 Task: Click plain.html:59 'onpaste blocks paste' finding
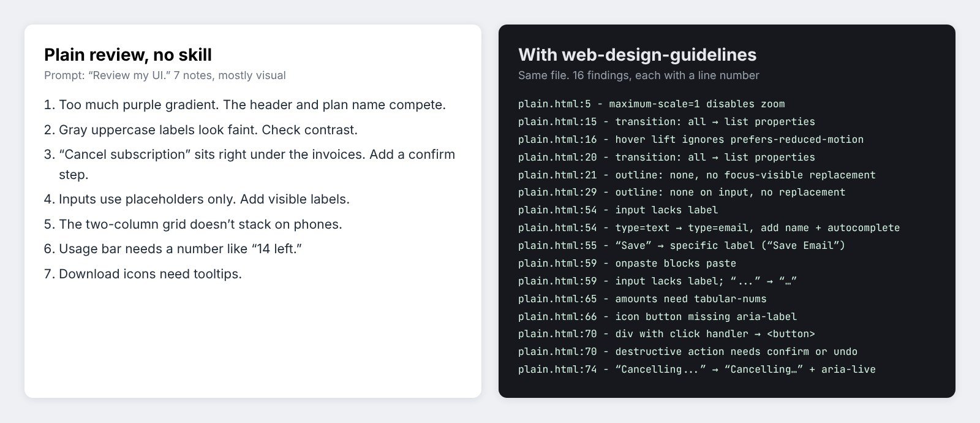(627, 264)
